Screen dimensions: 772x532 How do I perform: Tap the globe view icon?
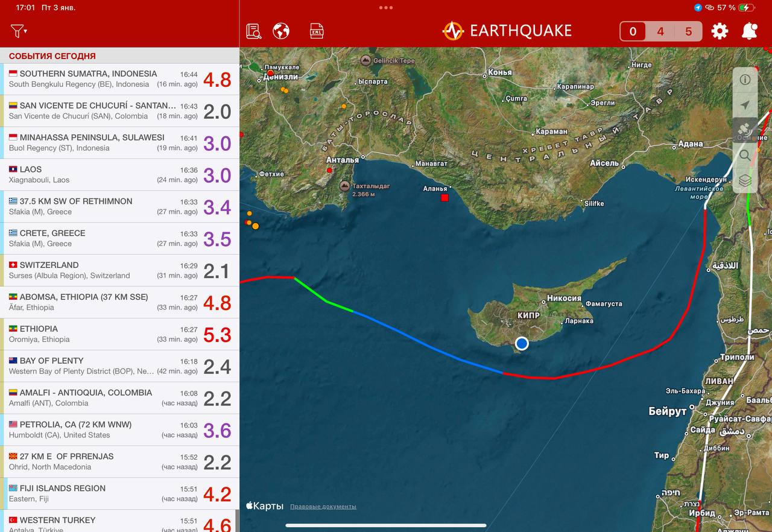[281, 31]
